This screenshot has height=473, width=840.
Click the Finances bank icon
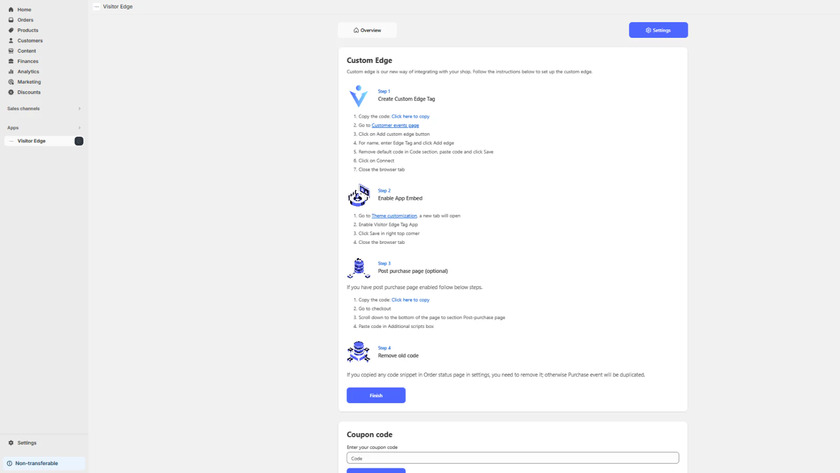[11, 61]
